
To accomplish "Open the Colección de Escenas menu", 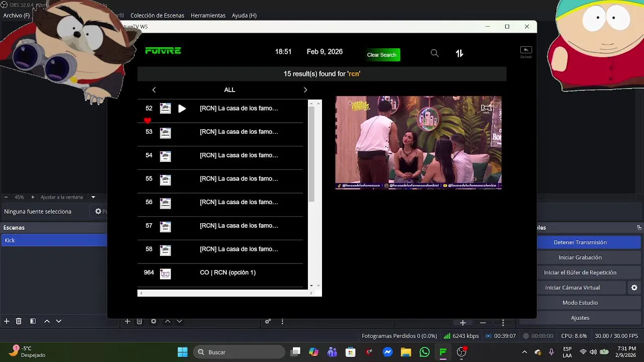I will pyautogui.click(x=157, y=16).
